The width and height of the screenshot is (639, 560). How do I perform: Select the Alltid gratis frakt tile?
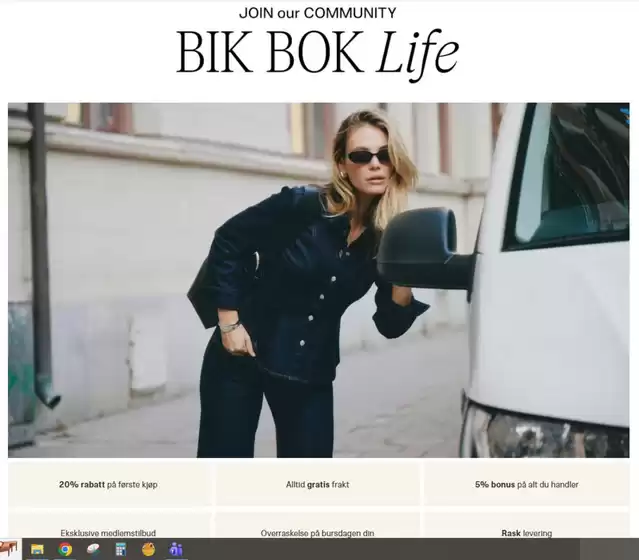318,484
